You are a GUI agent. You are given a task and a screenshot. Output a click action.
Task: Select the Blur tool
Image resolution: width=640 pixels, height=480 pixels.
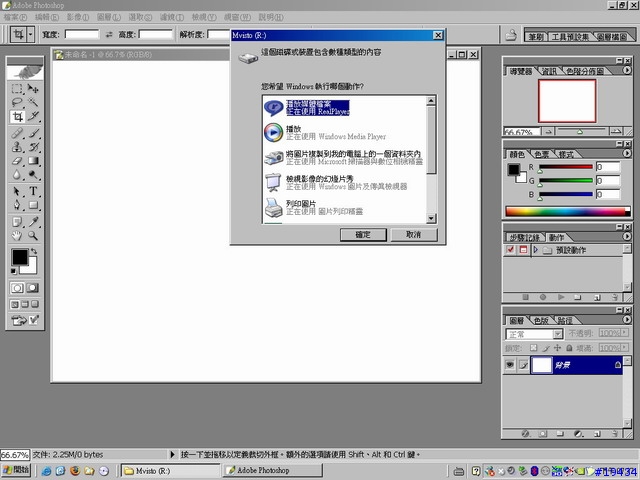(17, 175)
